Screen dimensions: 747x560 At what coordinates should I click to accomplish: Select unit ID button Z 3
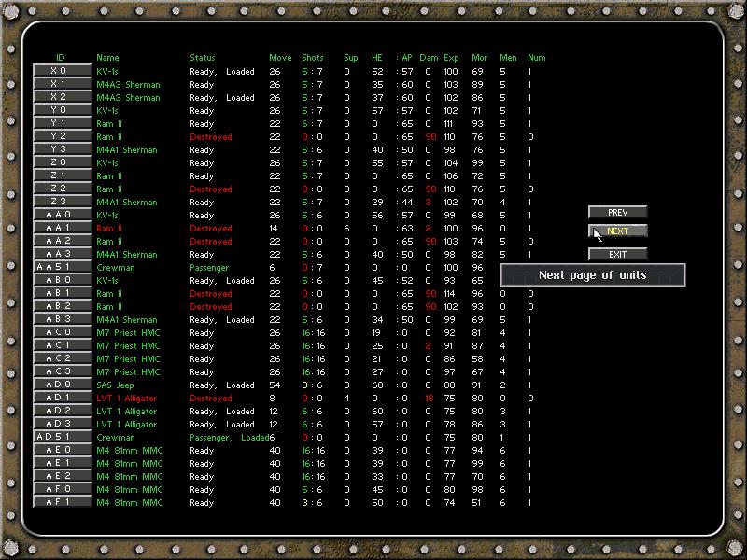(62, 202)
